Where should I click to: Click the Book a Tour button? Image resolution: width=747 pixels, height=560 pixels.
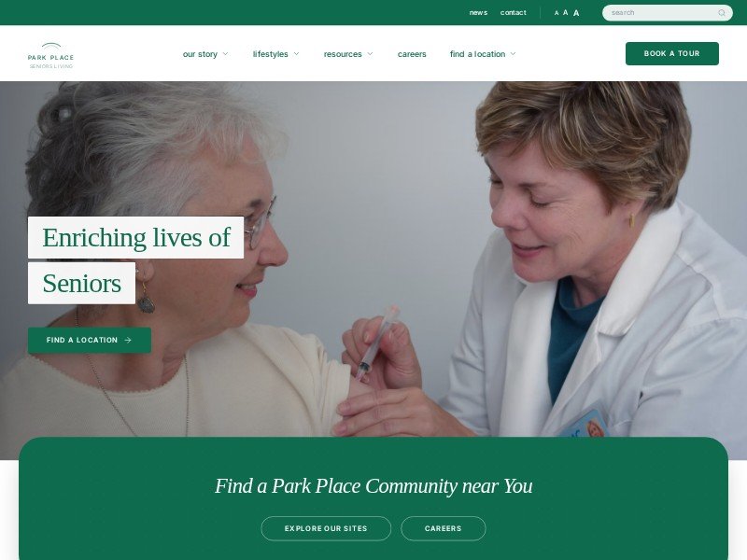[x=671, y=54]
